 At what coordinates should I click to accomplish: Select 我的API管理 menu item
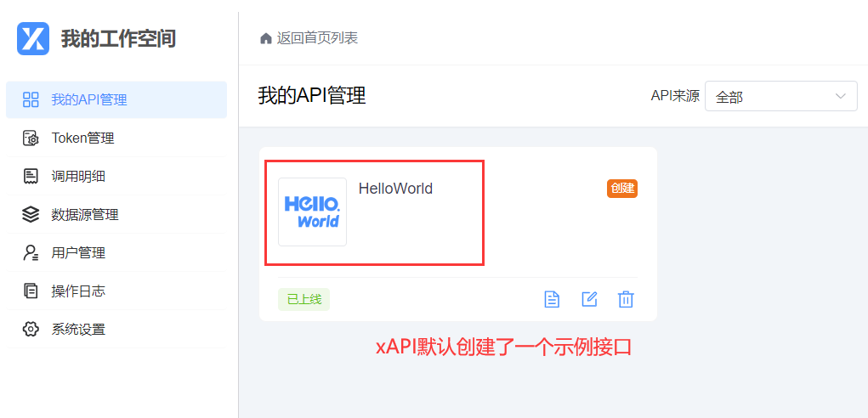pyautogui.click(x=116, y=99)
